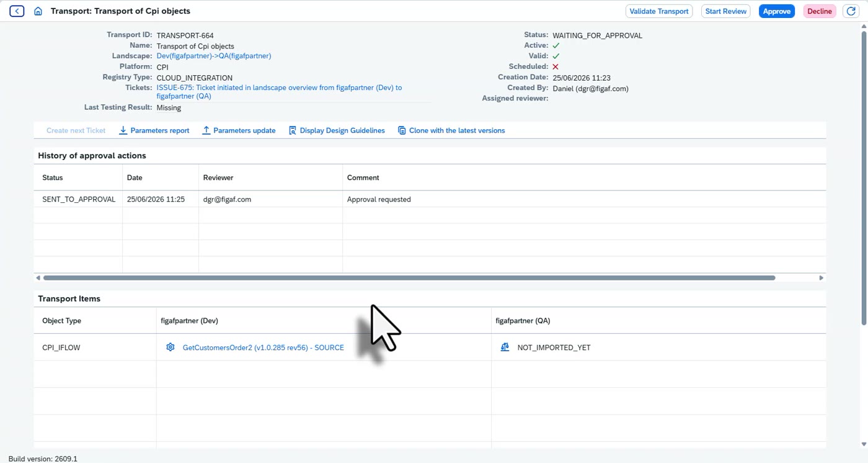Open Display Design Guidelines
Image resolution: width=868 pixels, height=463 pixels.
[337, 130]
